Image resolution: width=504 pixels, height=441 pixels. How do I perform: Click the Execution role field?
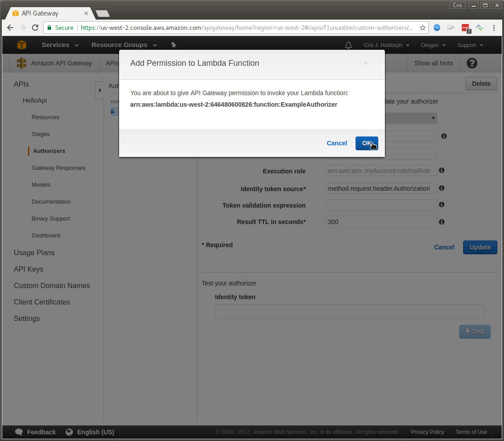click(381, 171)
